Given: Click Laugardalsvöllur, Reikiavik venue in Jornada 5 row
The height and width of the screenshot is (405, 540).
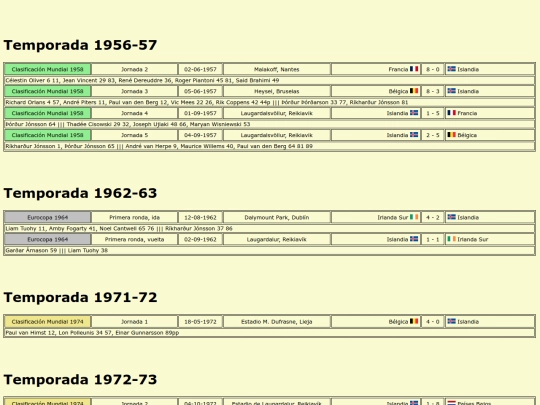Looking at the screenshot, I should pyautogui.click(x=277, y=135).
